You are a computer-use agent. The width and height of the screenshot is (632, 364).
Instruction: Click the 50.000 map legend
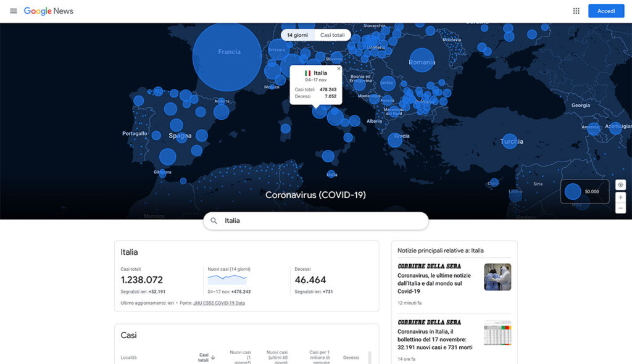click(585, 191)
